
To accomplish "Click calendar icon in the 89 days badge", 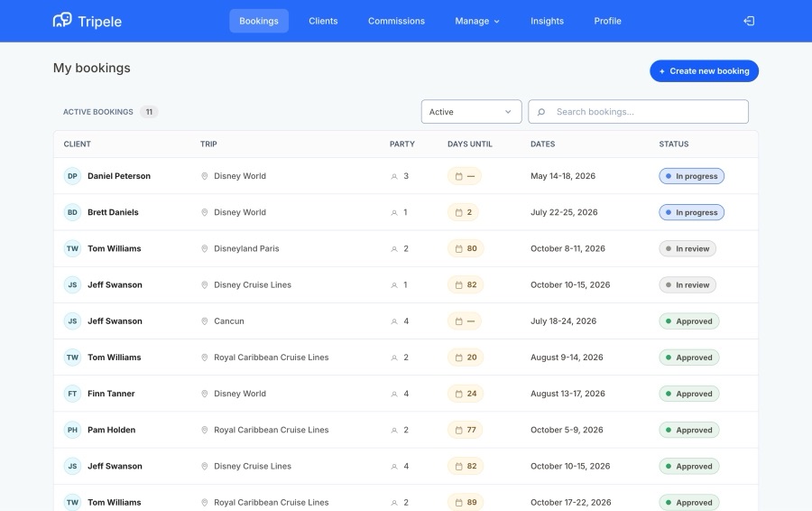I will [x=458, y=503].
